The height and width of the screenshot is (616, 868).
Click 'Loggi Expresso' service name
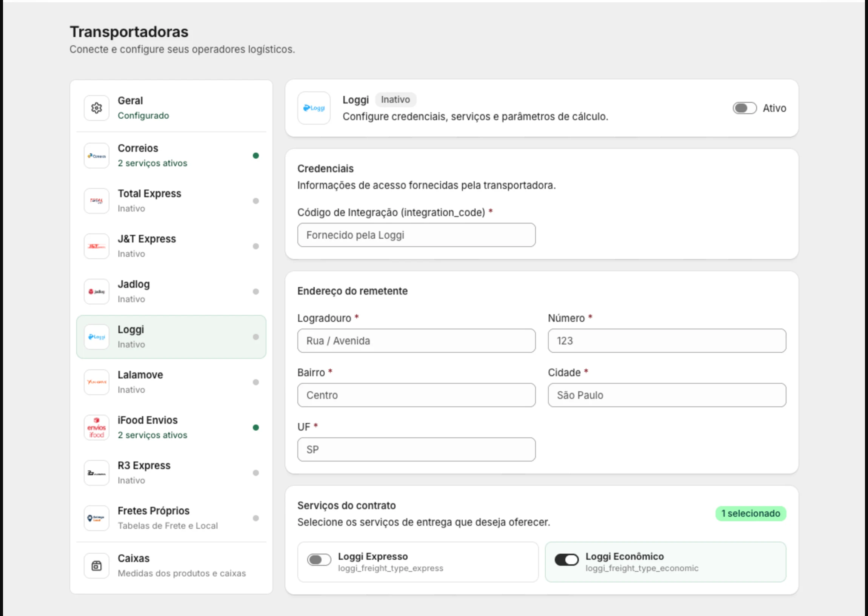(x=373, y=556)
